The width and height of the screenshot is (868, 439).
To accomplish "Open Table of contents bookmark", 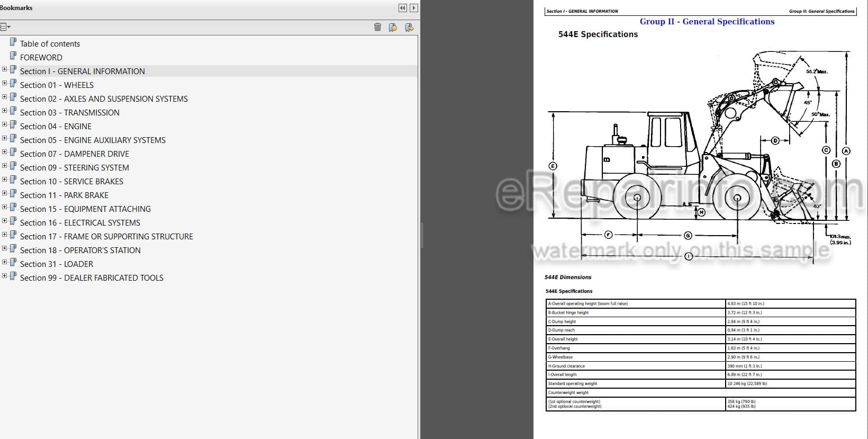I will tap(50, 44).
